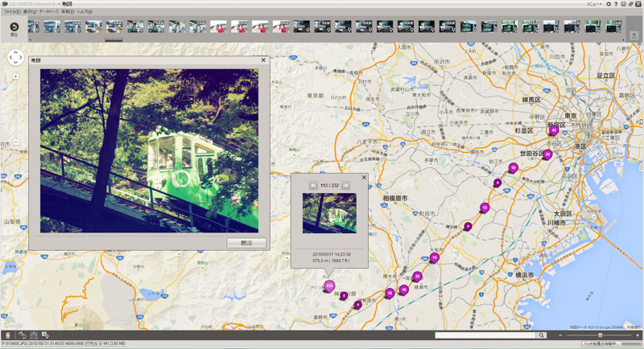Image resolution: width=644 pixels, height=349 pixels.
Task: Click the filmstrip horizontal scrollbar handle
Action: point(114,39)
